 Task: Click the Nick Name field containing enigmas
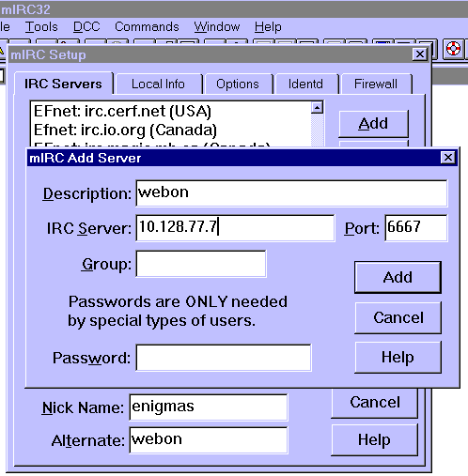(x=209, y=407)
